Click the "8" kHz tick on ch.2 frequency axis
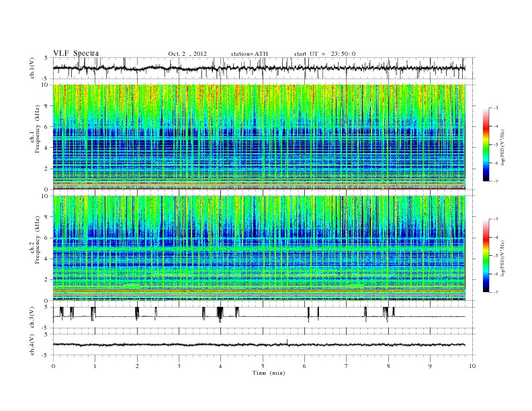532x411 pixels. pyautogui.click(x=46, y=217)
